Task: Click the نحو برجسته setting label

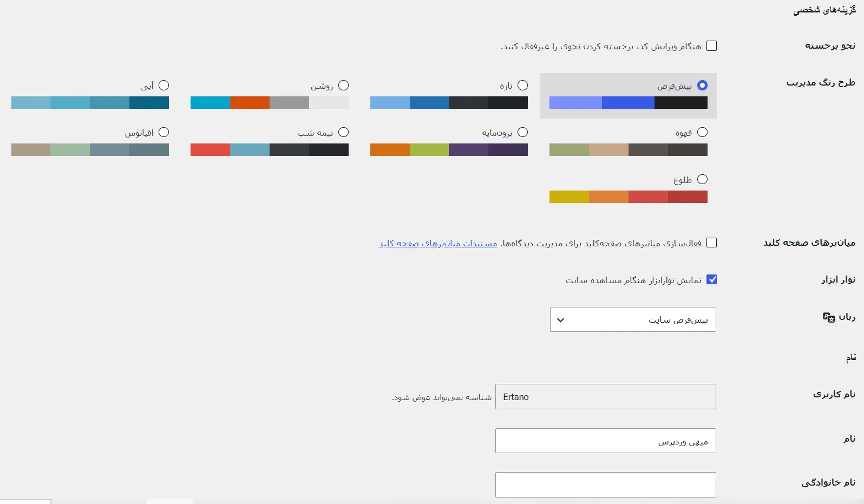Action: click(830, 46)
